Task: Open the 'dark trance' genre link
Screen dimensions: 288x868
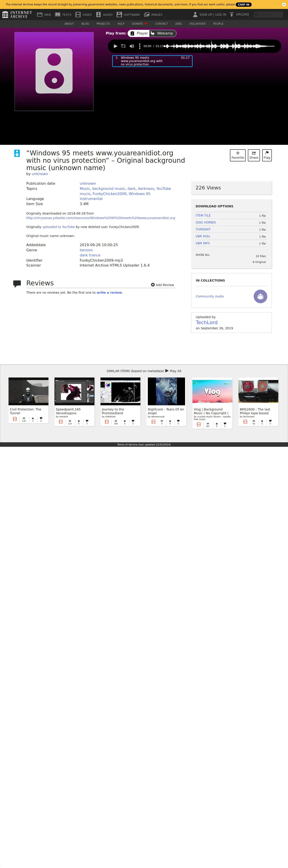Action: [90, 255]
